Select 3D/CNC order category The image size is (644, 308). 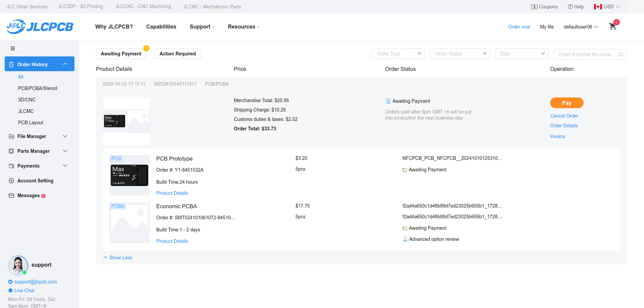[x=27, y=100]
